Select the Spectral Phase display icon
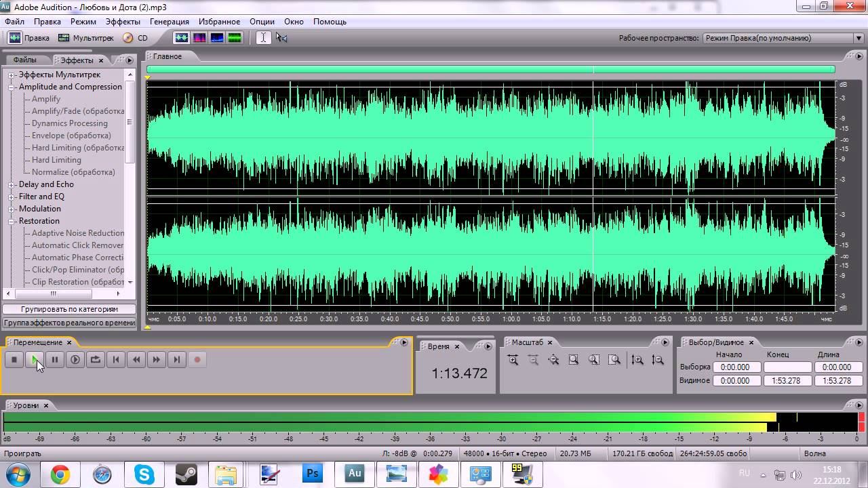This screenshot has height=488, width=868. [x=235, y=38]
